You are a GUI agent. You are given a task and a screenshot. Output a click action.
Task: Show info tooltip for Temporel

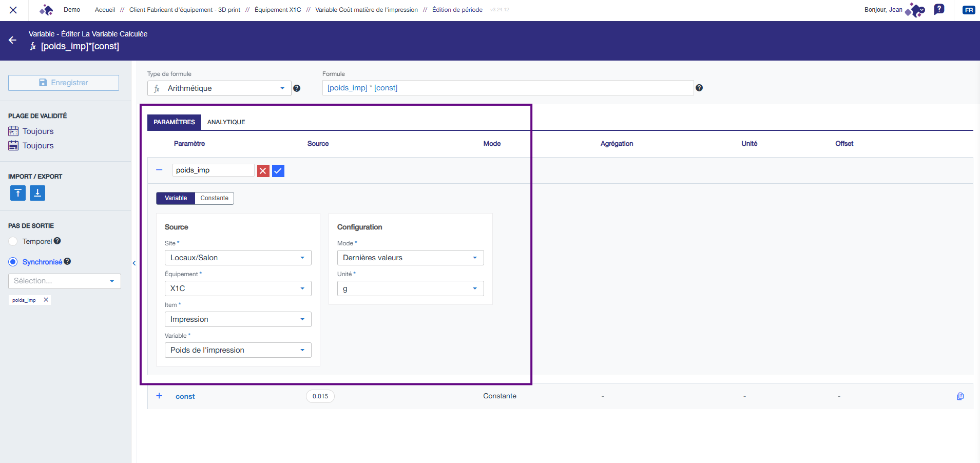coord(57,241)
